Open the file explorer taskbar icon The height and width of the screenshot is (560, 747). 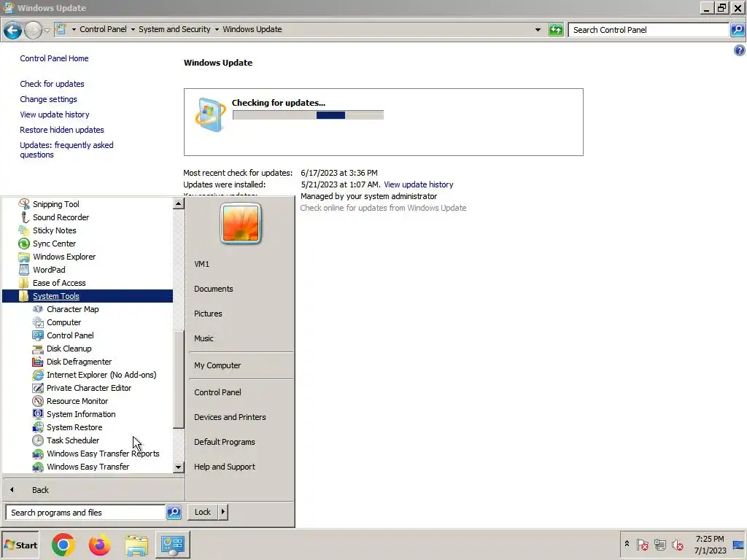point(136,545)
